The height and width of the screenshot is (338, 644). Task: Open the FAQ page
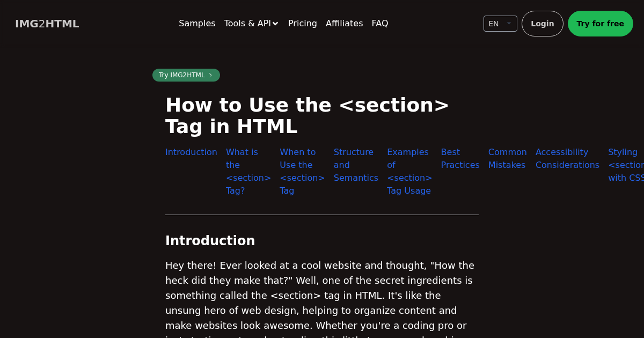click(x=379, y=24)
